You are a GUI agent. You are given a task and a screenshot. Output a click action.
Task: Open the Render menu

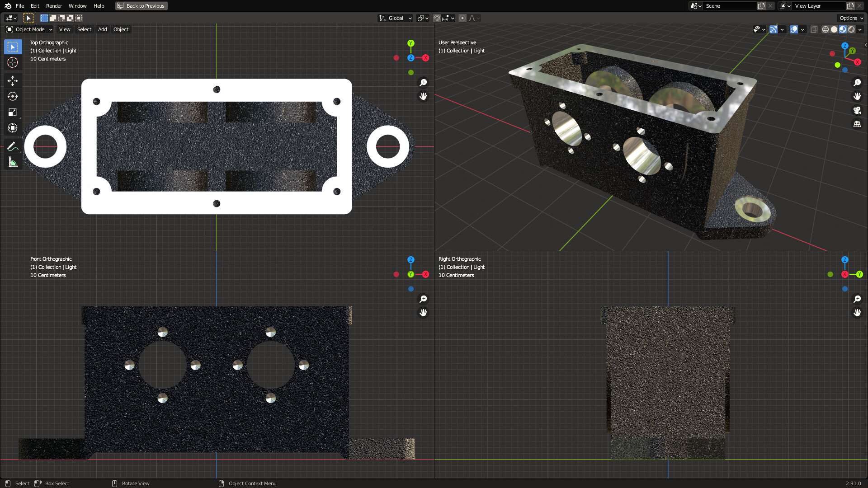pos(54,6)
